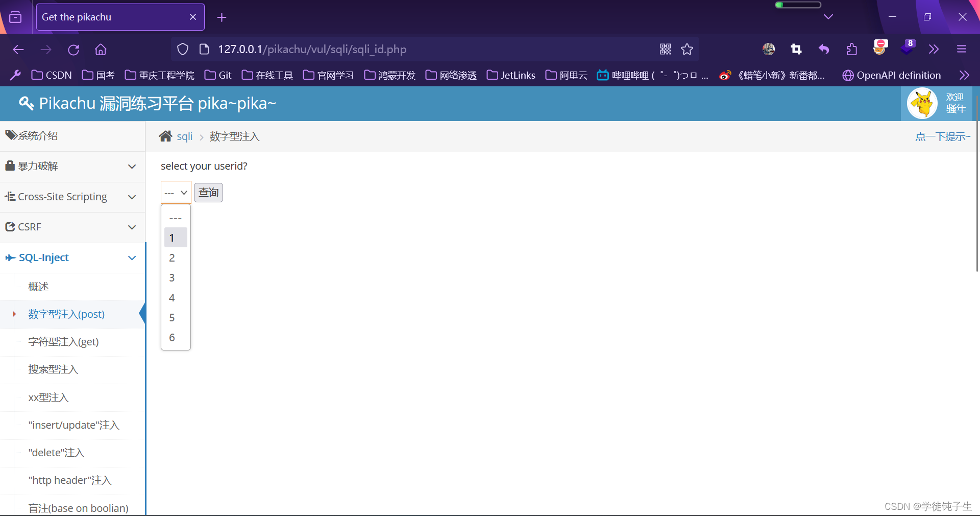Select userid option 2
Screen dimensions: 980x516
pyautogui.click(x=176, y=257)
